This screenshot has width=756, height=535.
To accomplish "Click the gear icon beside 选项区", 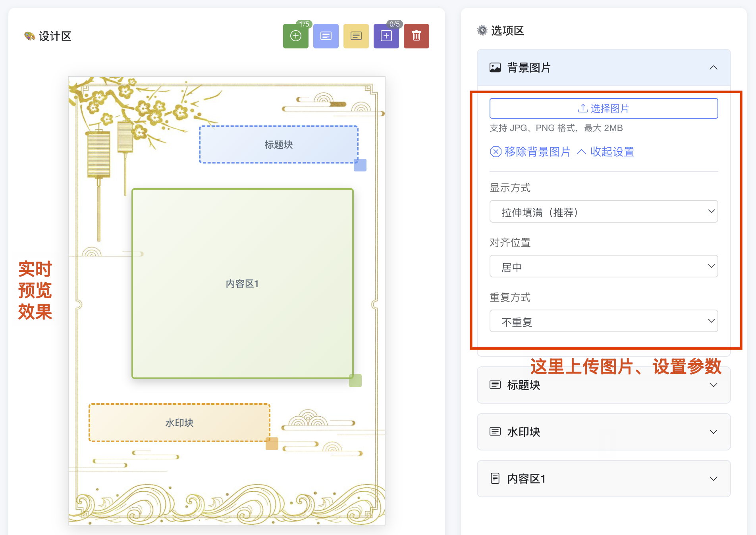I will pyautogui.click(x=482, y=31).
